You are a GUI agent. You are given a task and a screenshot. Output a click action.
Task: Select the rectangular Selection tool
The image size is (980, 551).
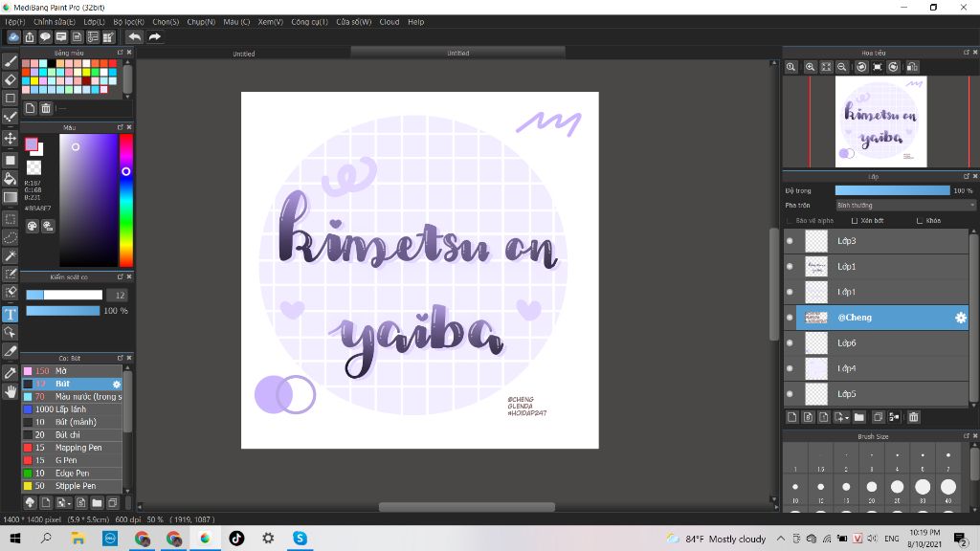[x=10, y=219]
